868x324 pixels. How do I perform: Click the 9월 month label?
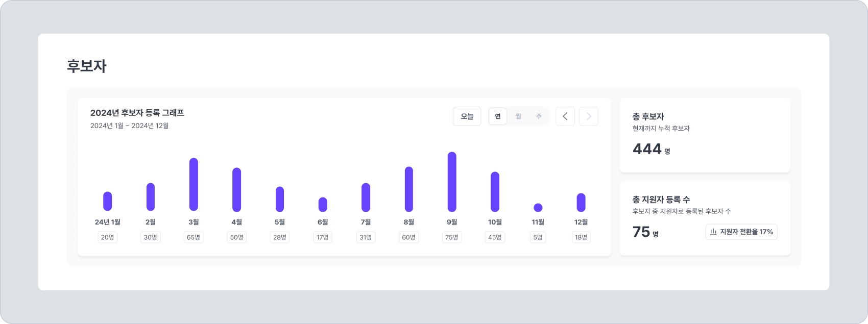(x=452, y=222)
